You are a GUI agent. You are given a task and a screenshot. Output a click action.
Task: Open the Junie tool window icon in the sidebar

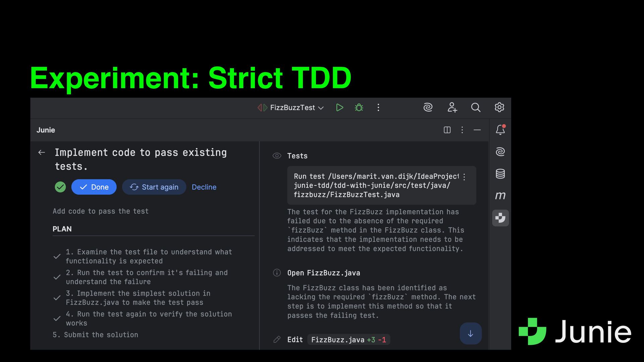click(x=500, y=218)
